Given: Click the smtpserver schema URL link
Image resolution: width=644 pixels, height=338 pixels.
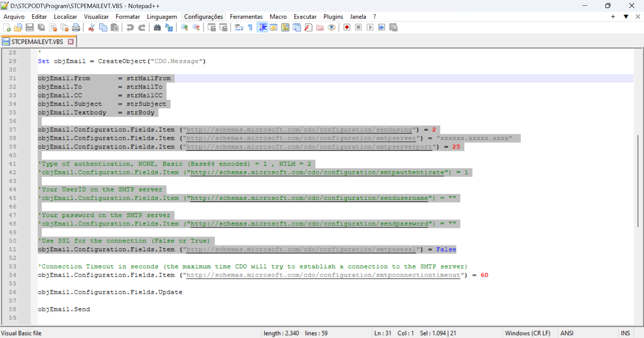Looking at the screenshot, I should [301, 138].
